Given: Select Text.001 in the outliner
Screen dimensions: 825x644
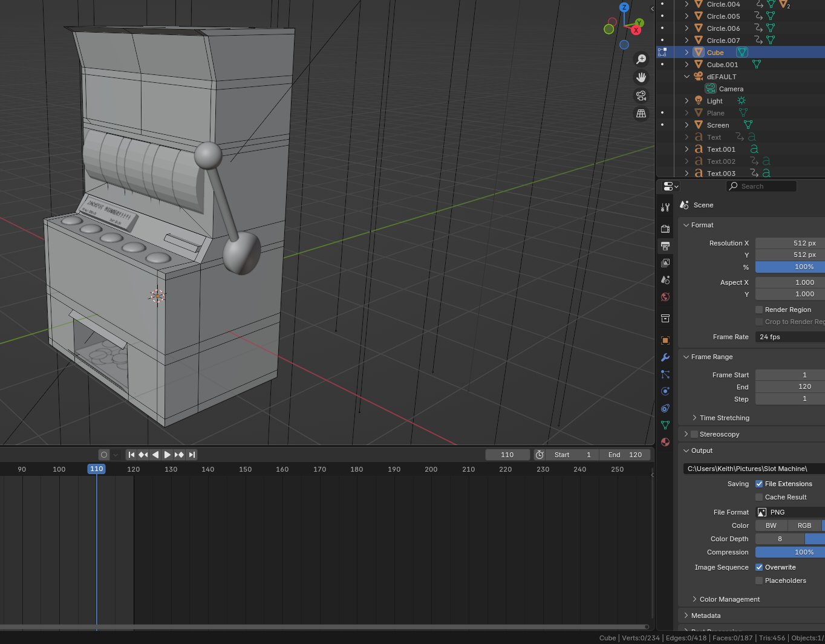Looking at the screenshot, I should point(721,149).
